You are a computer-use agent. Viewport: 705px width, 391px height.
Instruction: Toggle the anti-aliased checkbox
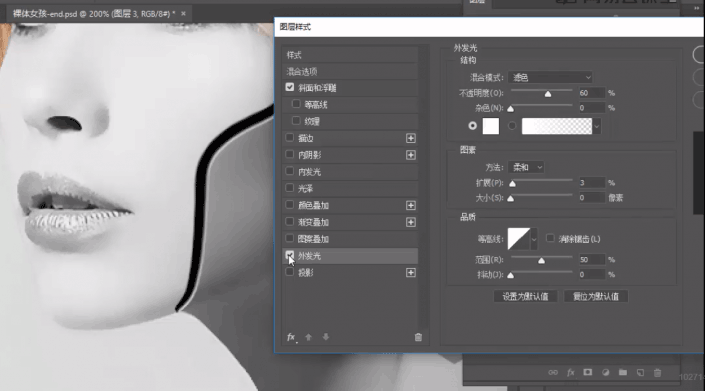550,238
